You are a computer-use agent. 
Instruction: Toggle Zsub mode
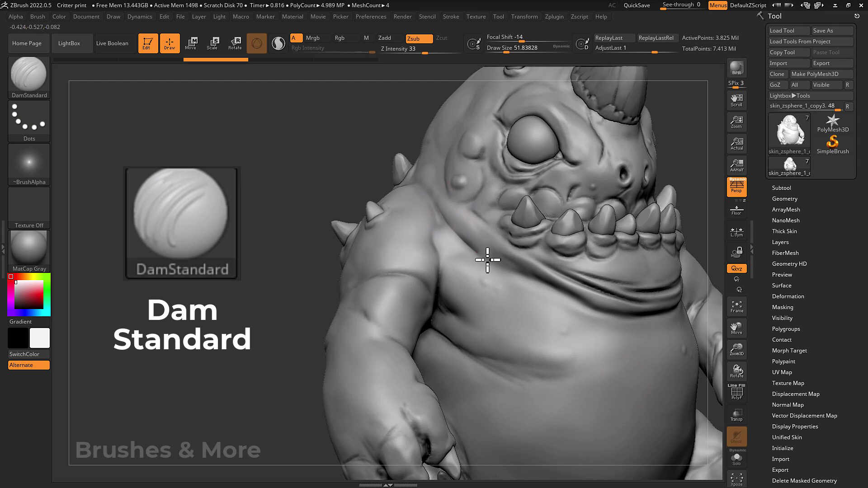point(419,38)
